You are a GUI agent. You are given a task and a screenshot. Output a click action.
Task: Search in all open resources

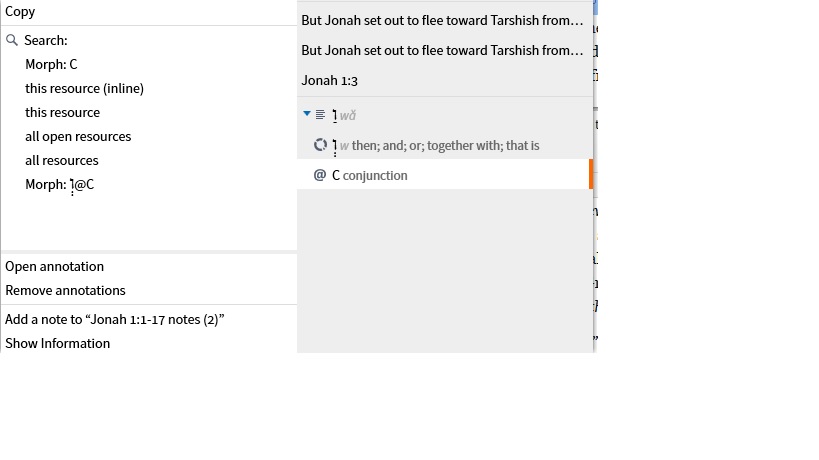point(78,136)
